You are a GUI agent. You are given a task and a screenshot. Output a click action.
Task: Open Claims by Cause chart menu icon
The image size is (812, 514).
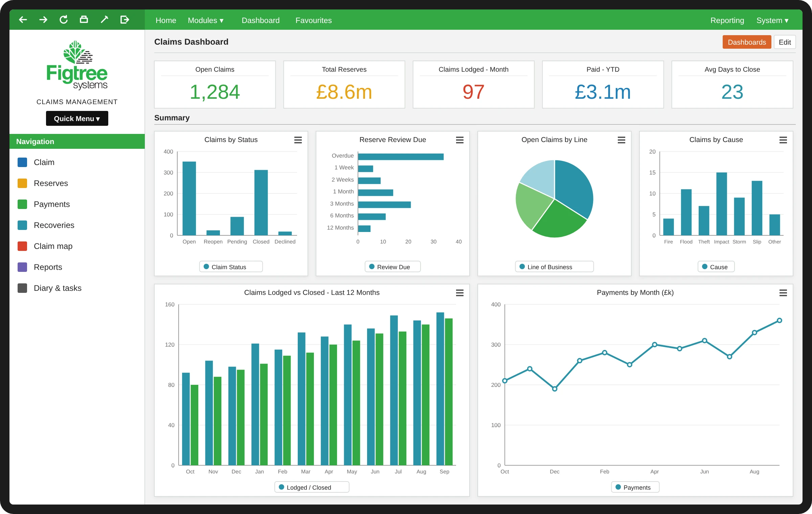783,140
